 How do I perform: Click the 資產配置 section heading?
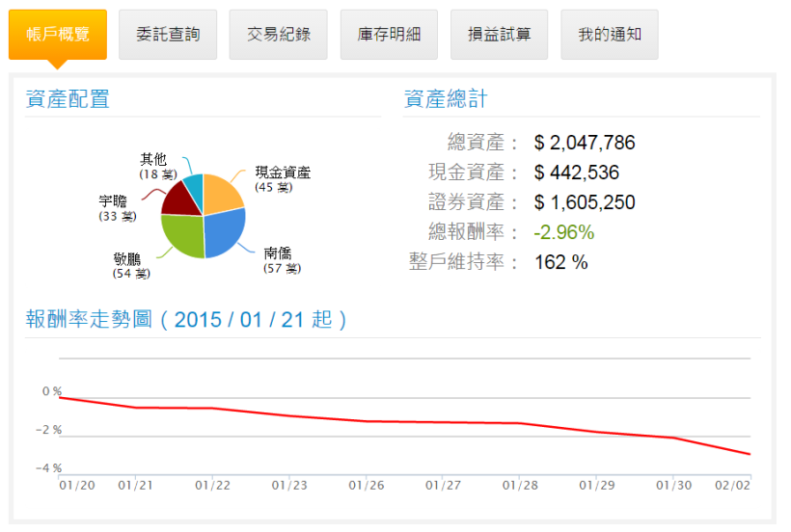pos(68,98)
